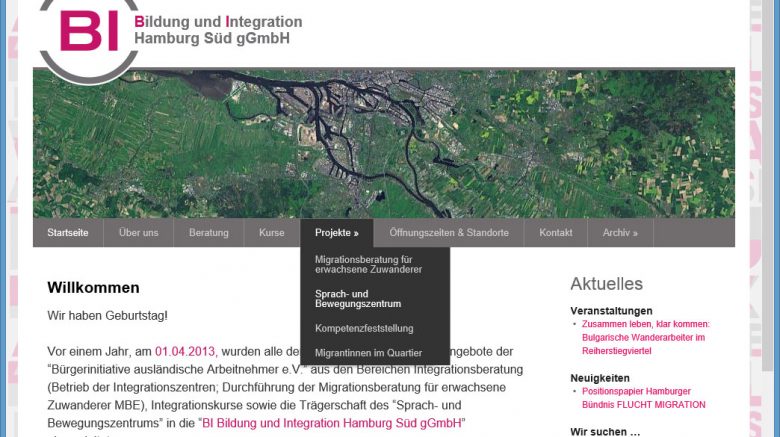Open the Startseite menu item

coord(68,232)
